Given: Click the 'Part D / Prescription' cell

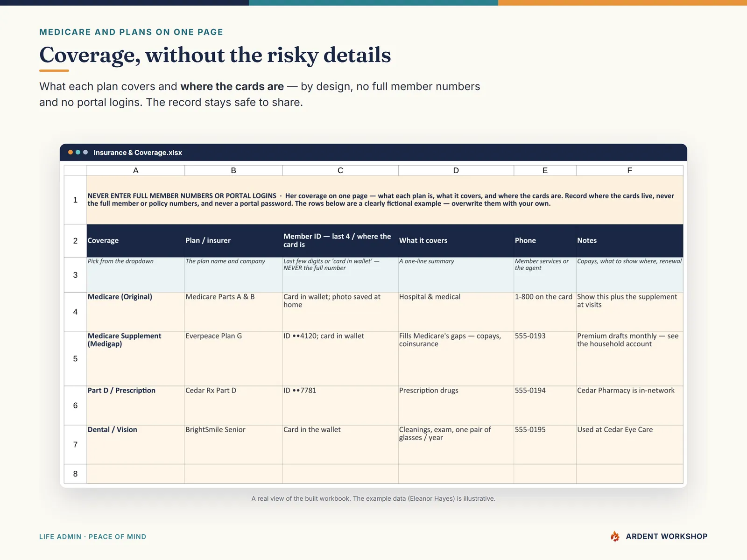Looking at the screenshot, I should pyautogui.click(x=136, y=406).
